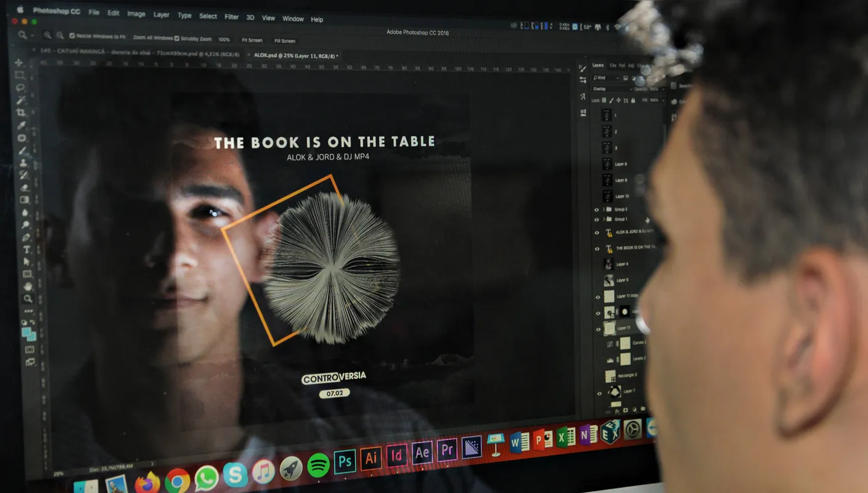This screenshot has width=868, height=493.
Task: Click the Fill Screen button
Action: 284,41
